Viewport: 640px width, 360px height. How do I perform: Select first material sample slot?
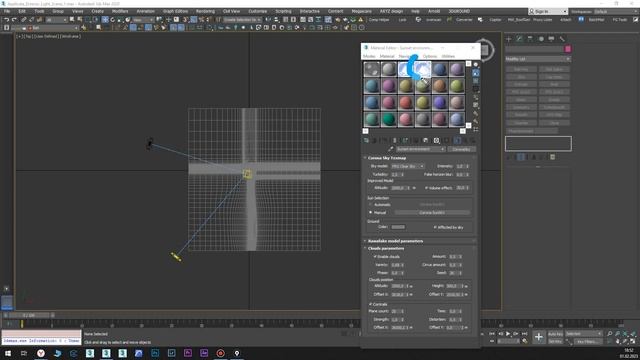click(x=371, y=69)
